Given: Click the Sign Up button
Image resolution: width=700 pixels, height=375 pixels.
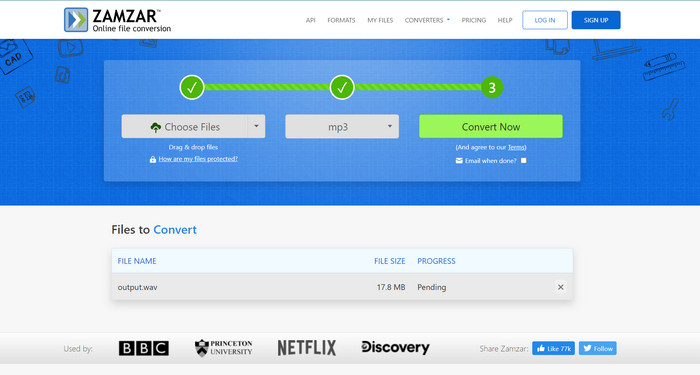Looking at the screenshot, I should 596,20.
